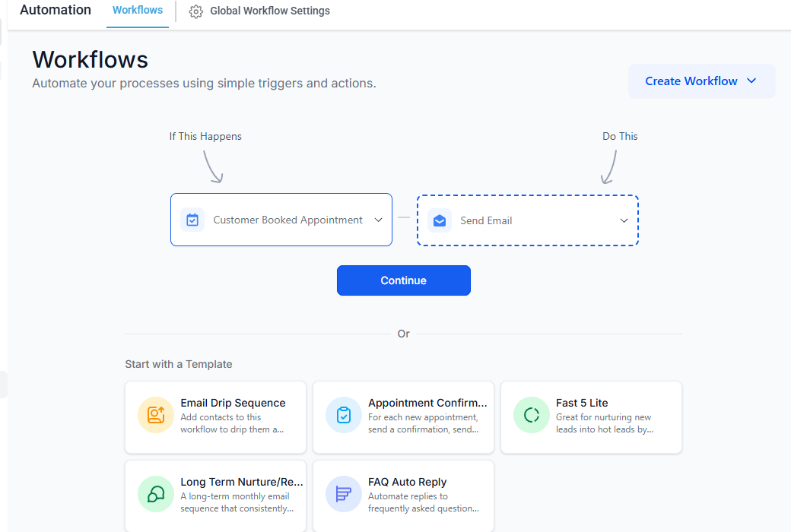Open the Fast 5 Lite template

[591, 417]
